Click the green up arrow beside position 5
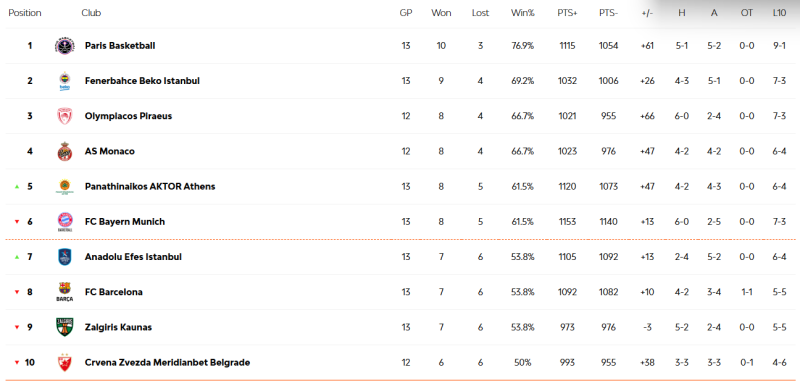800x386 pixels. tap(17, 187)
